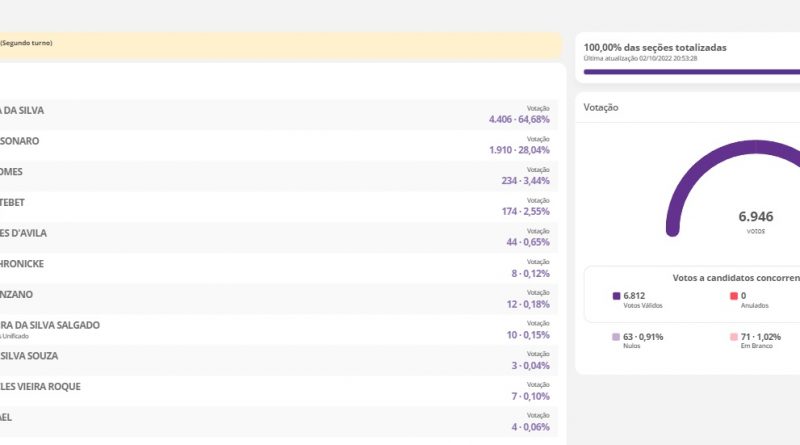This screenshot has height=445, width=800.
Task: Click the red Anulados legend swatch
Action: tap(734, 296)
